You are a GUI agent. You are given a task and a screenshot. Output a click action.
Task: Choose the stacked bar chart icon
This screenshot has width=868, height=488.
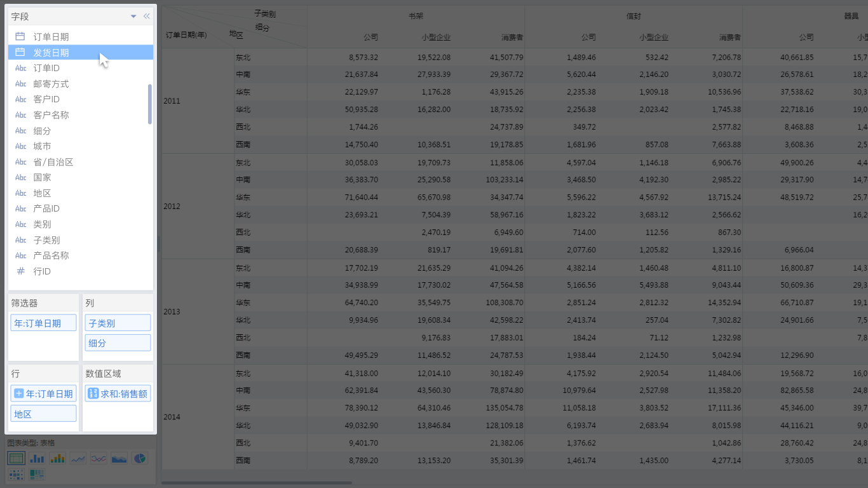click(x=58, y=458)
